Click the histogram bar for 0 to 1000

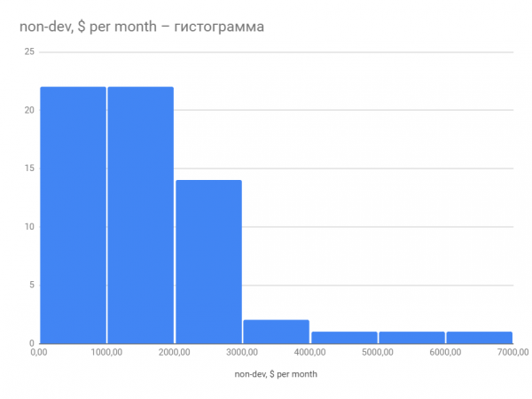[73, 215]
